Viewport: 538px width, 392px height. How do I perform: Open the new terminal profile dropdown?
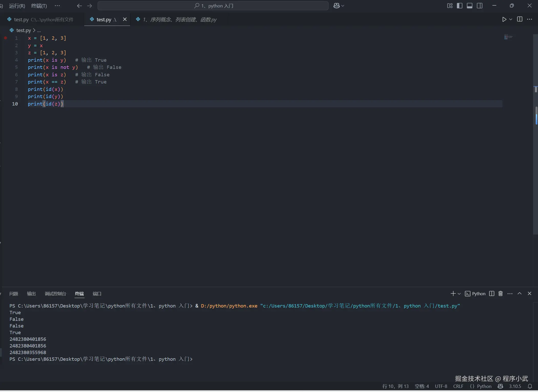click(459, 294)
